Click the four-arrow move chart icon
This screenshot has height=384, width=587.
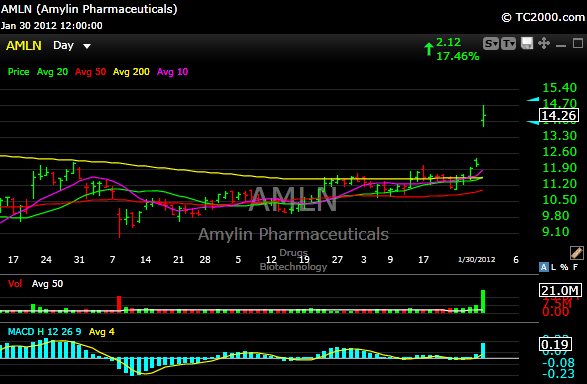click(544, 43)
